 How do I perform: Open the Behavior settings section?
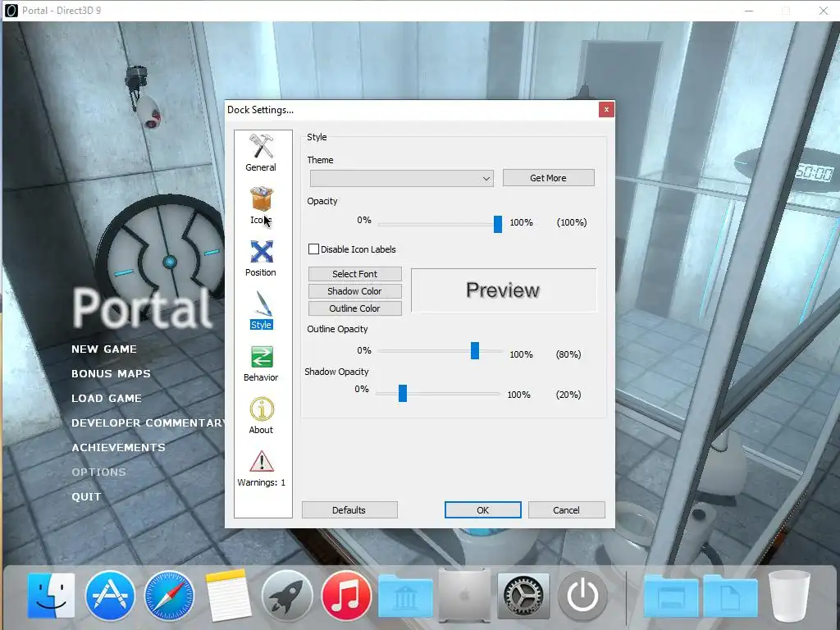pyautogui.click(x=261, y=363)
